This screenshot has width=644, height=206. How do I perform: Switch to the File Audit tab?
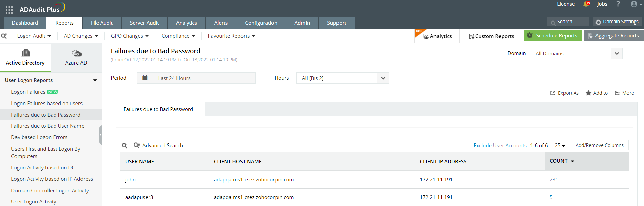[x=102, y=23]
